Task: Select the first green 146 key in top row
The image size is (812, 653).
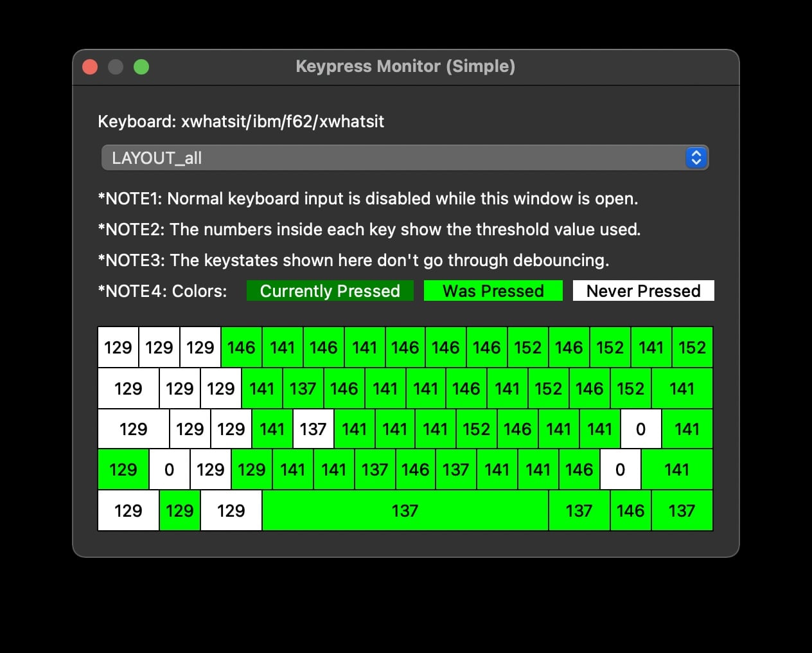Action: click(x=241, y=347)
